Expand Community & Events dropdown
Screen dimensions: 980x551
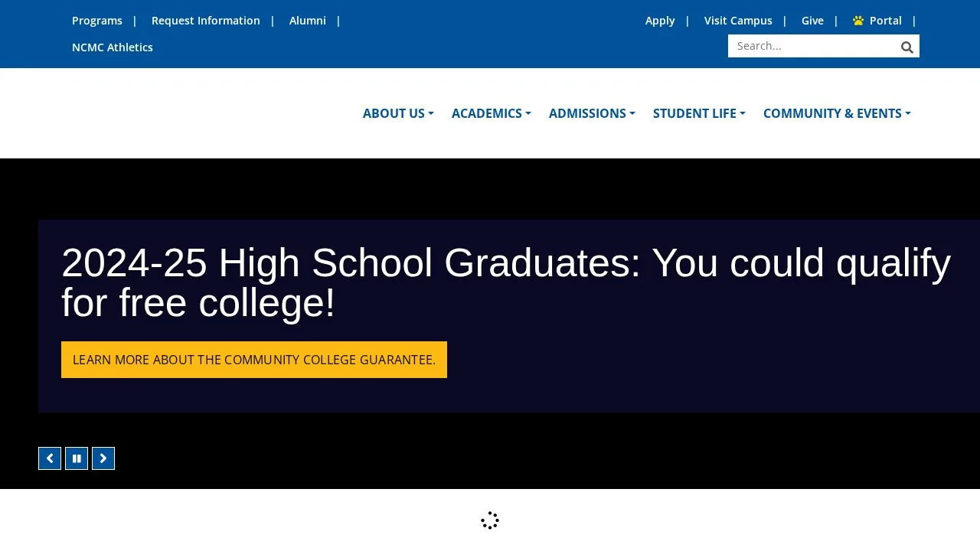click(x=837, y=113)
